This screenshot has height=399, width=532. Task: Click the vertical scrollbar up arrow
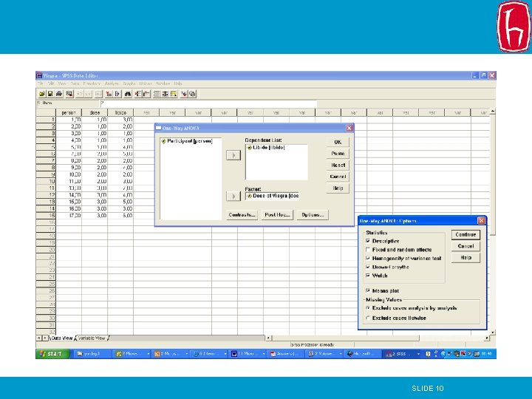click(x=493, y=112)
